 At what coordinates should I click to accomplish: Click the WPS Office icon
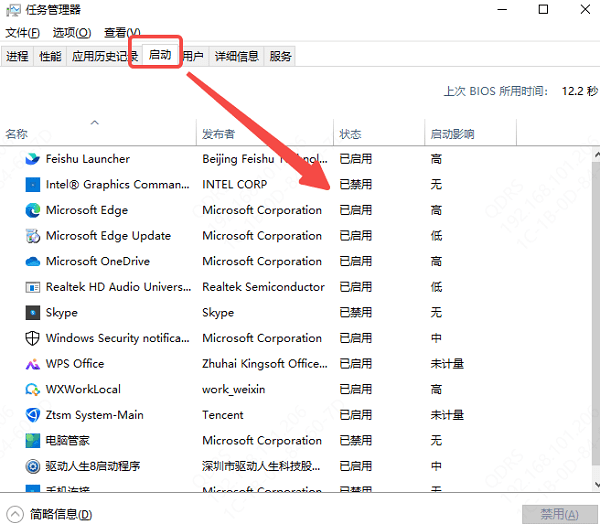pyautogui.click(x=33, y=364)
